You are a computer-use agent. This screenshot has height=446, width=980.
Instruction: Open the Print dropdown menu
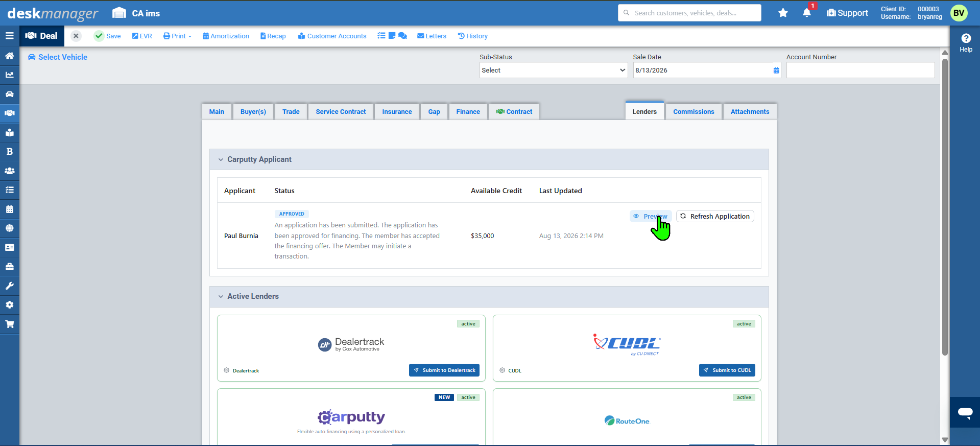(177, 36)
